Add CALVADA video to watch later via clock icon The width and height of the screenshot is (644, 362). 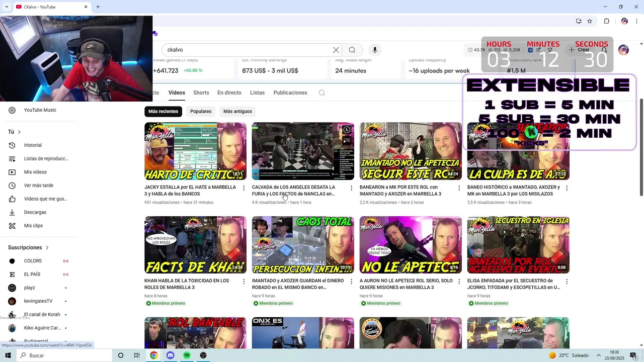pyautogui.click(x=347, y=130)
